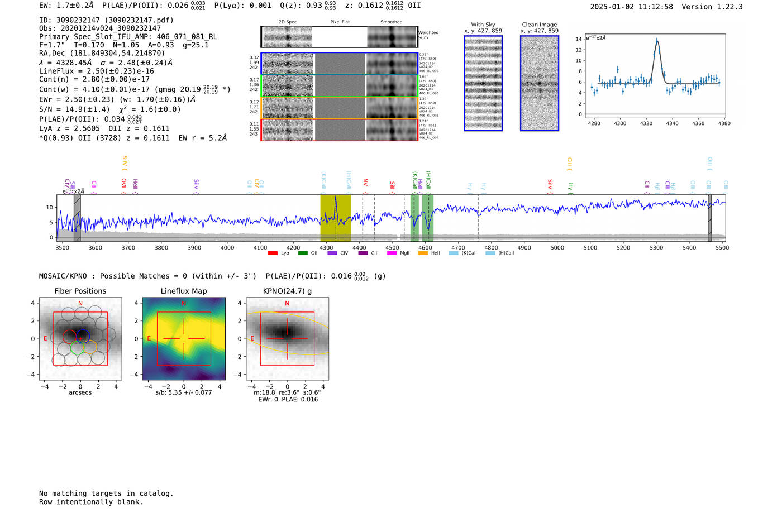Open the red-bordered fiber spectrum row
Viewport: 782px width, 532px height.
click(340, 130)
